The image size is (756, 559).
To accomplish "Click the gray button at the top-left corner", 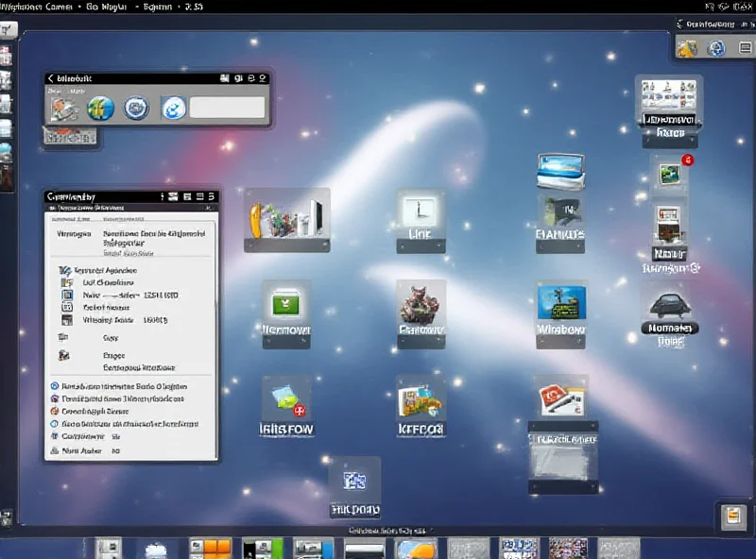I will point(9,30).
